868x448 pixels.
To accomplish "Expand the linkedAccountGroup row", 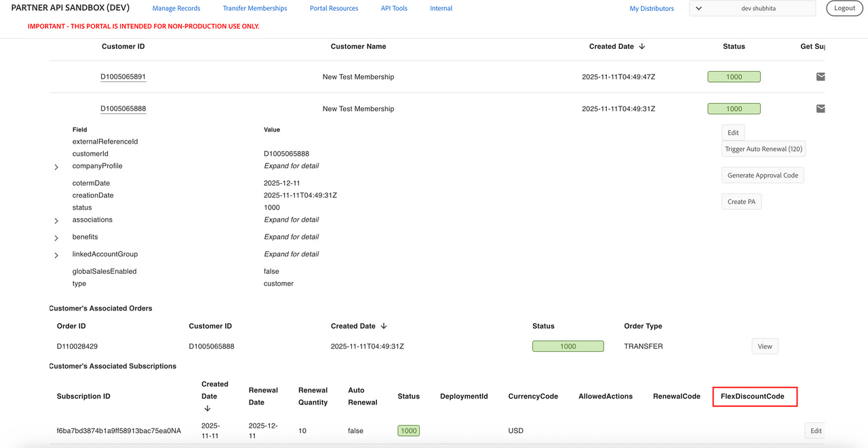I will click(56, 255).
